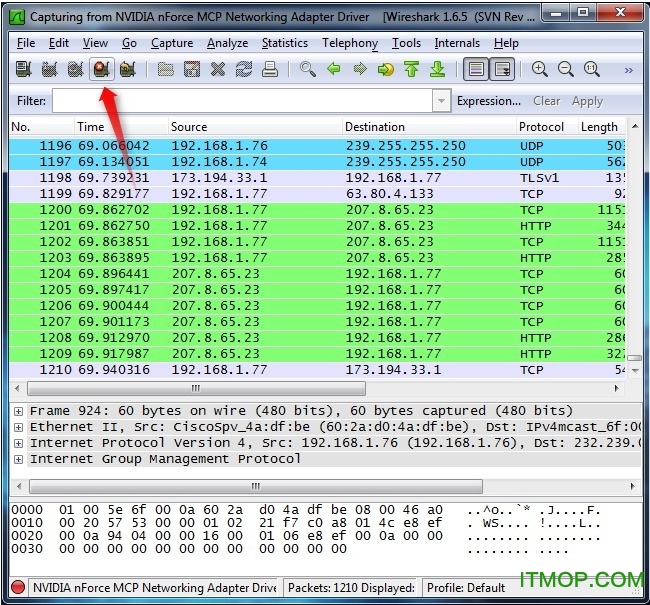
Task: Click the Find packet magnifier icon
Action: pyautogui.click(x=308, y=70)
